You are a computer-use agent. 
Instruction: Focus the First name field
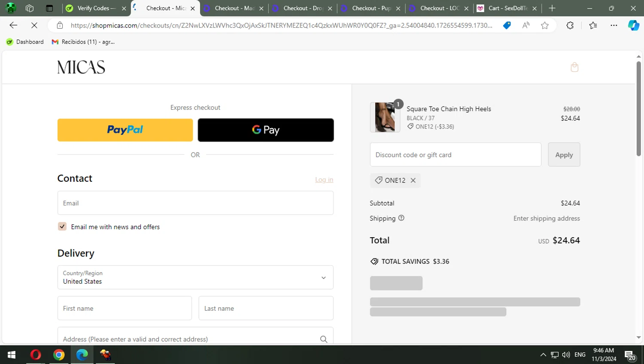click(x=125, y=308)
